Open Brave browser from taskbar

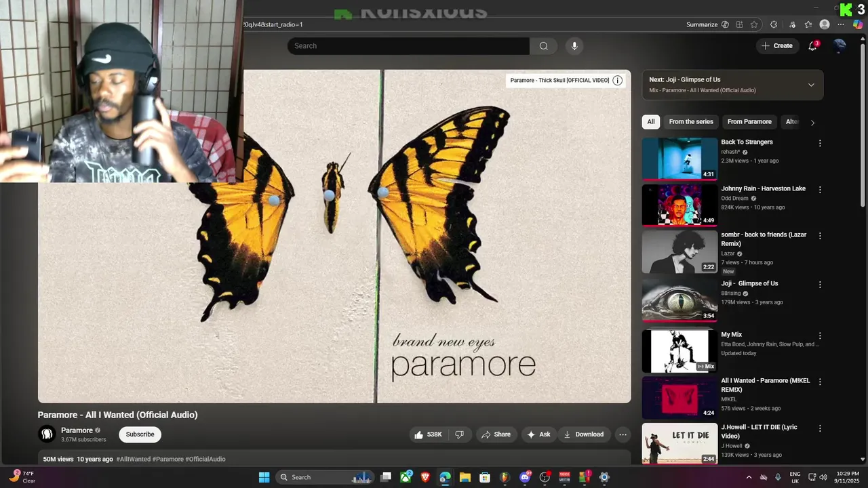click(x=425, y=477)
